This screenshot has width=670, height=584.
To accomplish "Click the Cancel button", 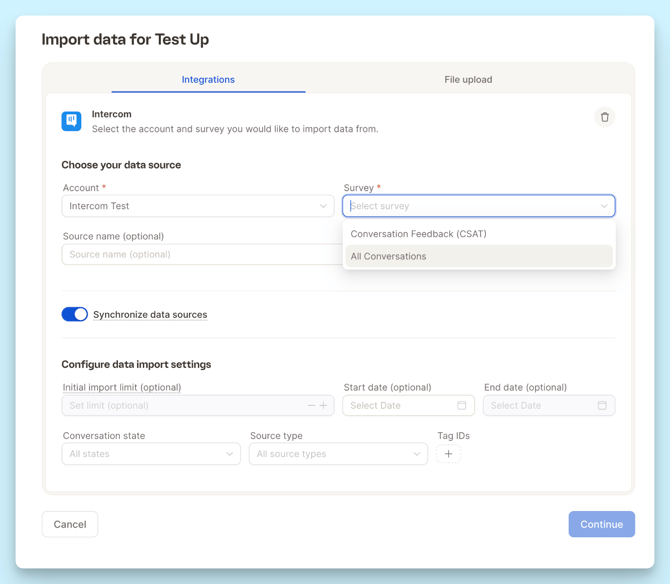I will pos(70,524).
